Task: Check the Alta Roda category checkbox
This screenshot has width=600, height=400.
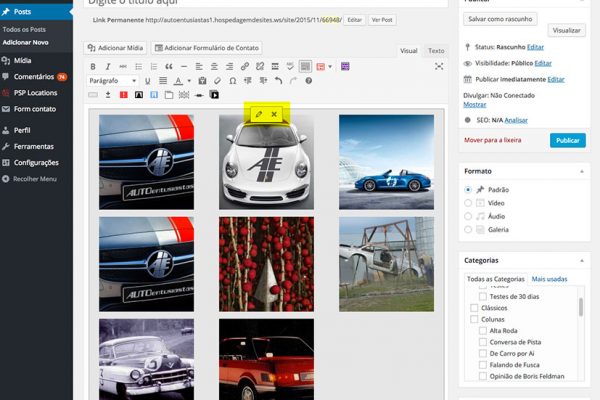Action: [x=484, y=331]
